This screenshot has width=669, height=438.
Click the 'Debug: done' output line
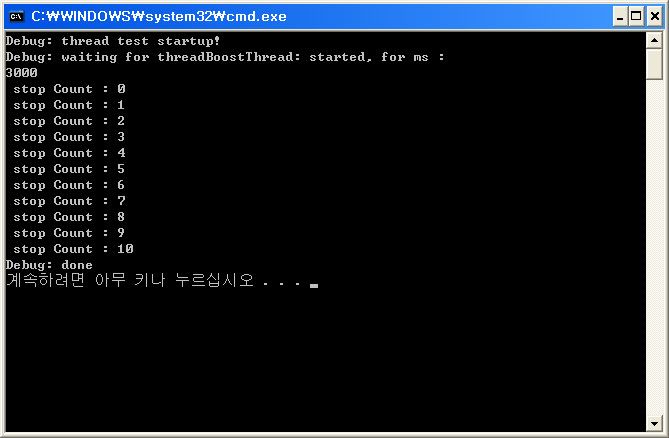49,265
